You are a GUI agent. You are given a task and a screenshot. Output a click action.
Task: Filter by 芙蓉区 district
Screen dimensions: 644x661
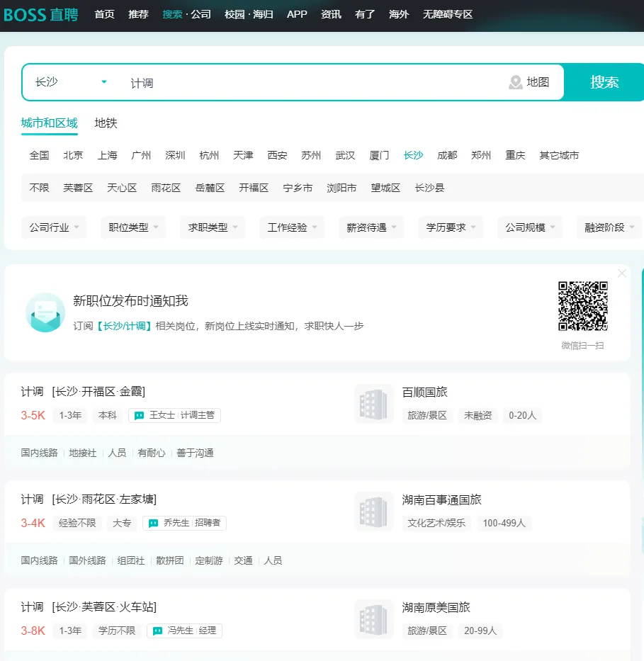coord(78,188)
